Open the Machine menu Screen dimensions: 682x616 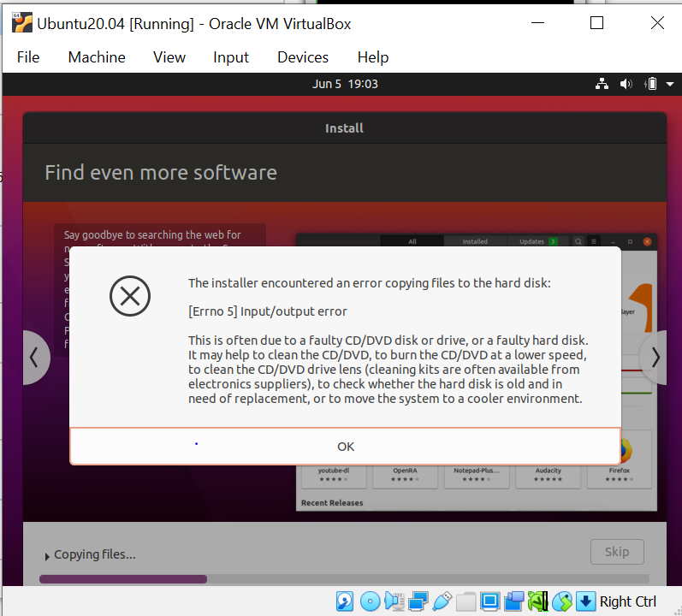pyautogui.click(x=97, y=57)
